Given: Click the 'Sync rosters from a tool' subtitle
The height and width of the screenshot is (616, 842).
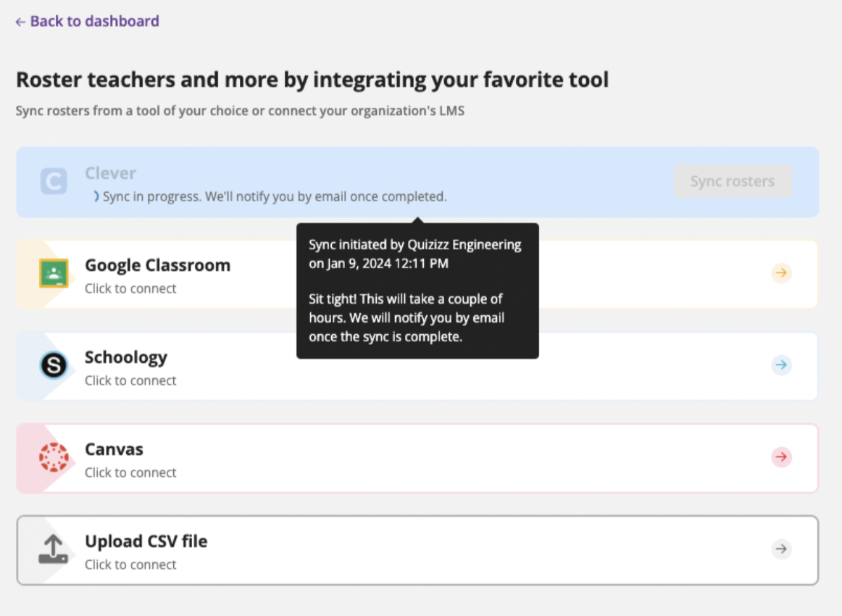Looking at the screenshot, I should [x=240, y=111].
